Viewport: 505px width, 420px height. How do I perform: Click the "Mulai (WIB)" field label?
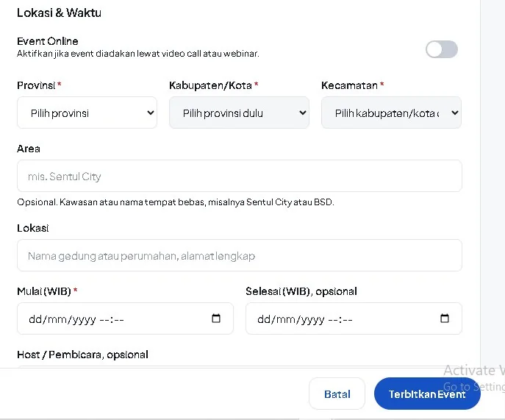click(44, 291)
